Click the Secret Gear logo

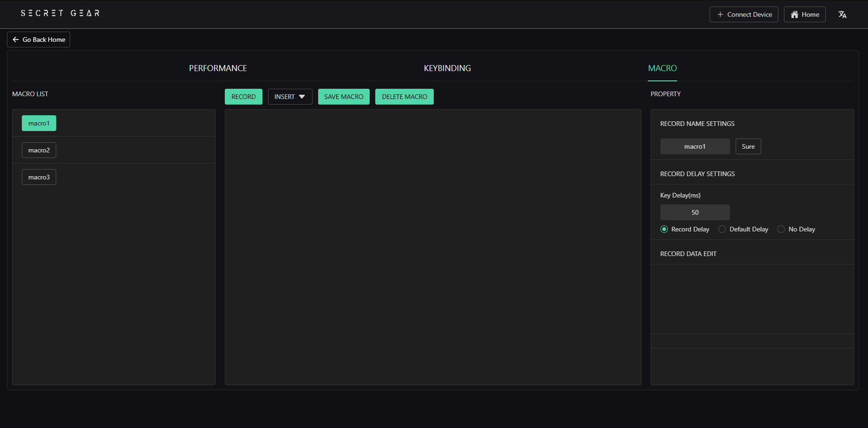point(60,13)
